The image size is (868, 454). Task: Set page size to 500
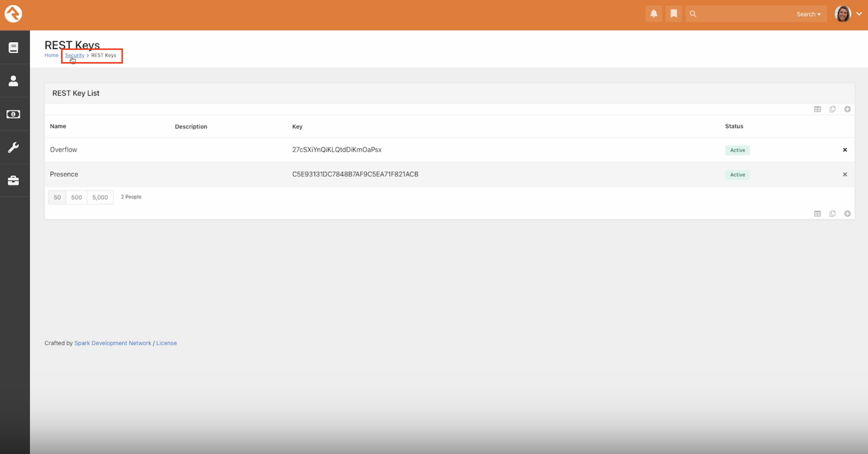76,198
